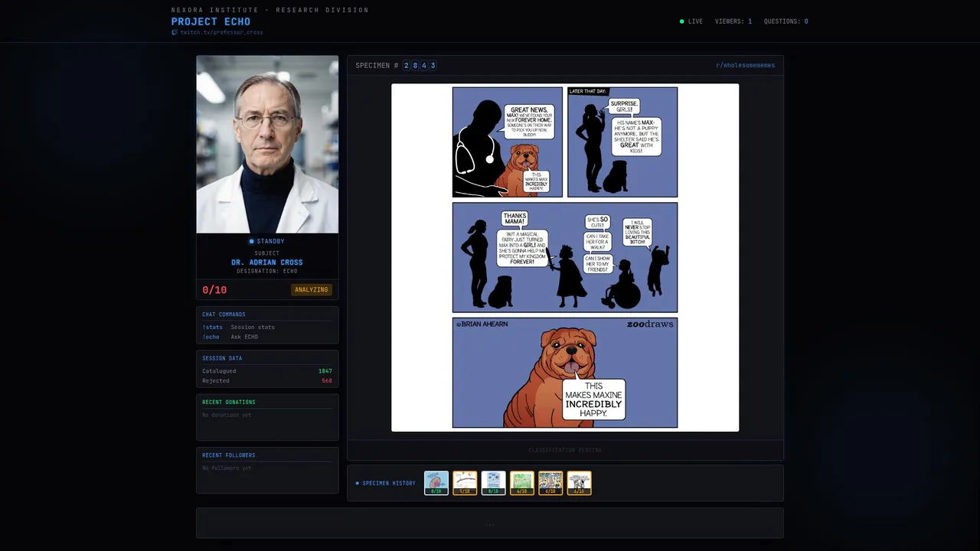Click the 'No donations yet' text
Image resolution: width=980 pixels, height=551 pixels.
coord(227,415)
